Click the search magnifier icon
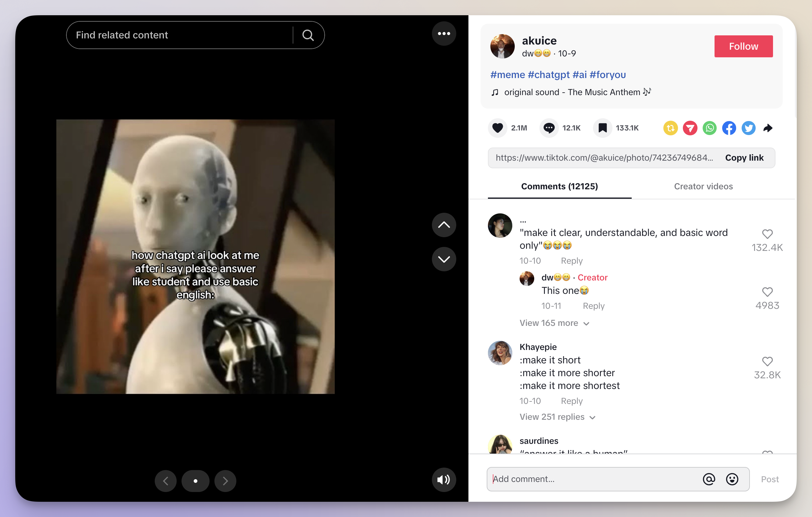This screenshot has height=517, width=812. tap(308, 35)
